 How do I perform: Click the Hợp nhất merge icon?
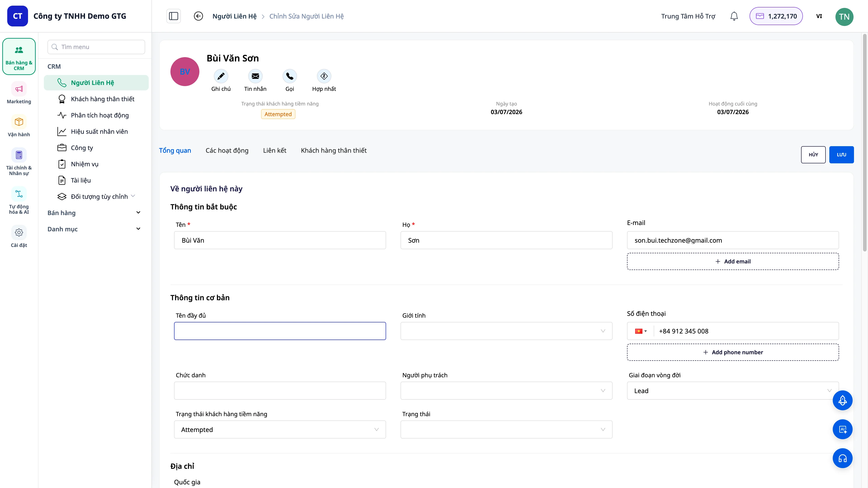pyautogui.click(x=324, y=76)
